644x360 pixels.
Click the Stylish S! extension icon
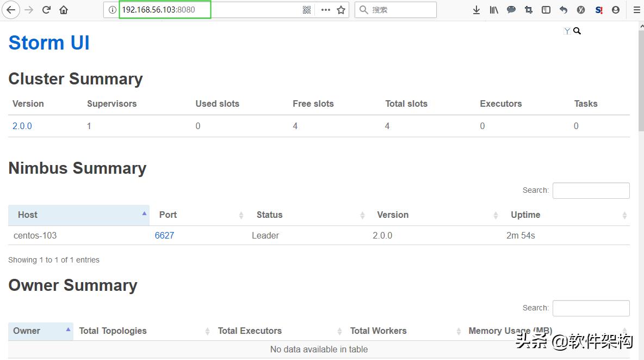tap(598, 9)
